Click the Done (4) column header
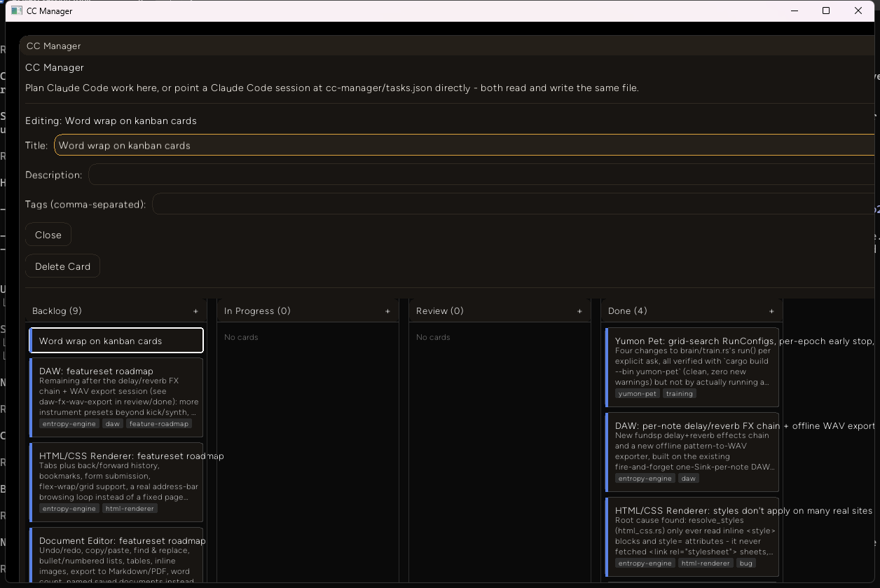Screen dimensions: 880x588 (x=628, y=311)
